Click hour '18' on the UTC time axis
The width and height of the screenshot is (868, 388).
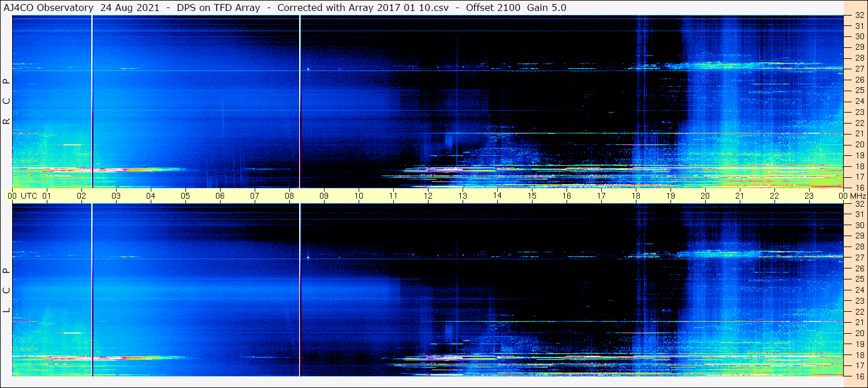pos(636,196)
